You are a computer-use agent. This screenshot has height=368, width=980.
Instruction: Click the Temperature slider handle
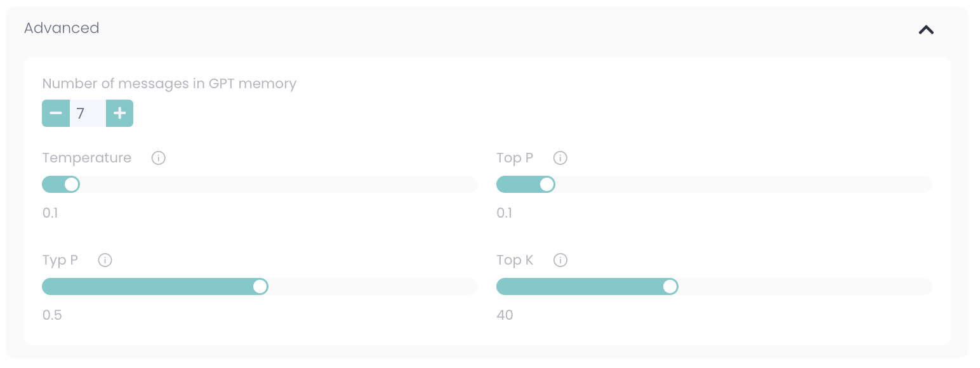[72, 185]
